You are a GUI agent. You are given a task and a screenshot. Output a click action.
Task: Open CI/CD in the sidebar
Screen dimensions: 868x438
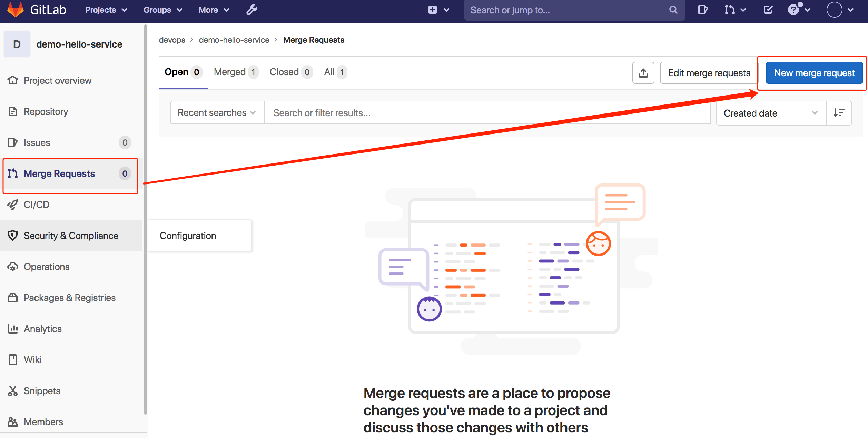(37, 205)
